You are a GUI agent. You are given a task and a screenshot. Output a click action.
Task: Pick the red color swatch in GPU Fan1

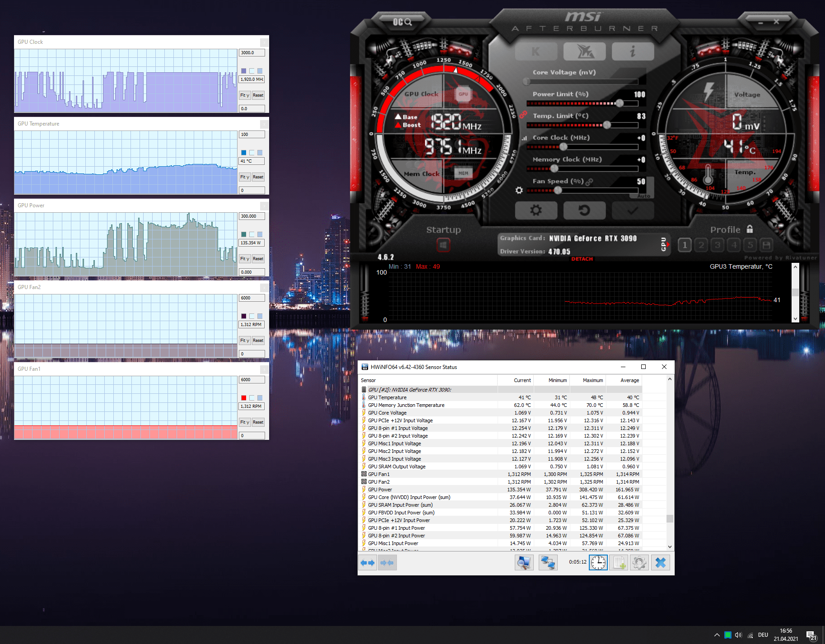[244, 398]
